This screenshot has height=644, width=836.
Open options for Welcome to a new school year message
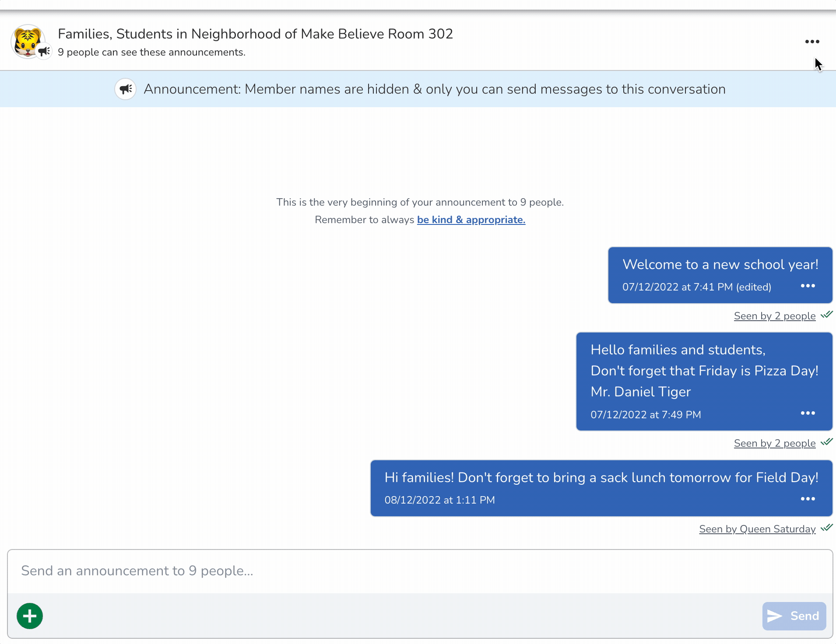click(808, 286)
